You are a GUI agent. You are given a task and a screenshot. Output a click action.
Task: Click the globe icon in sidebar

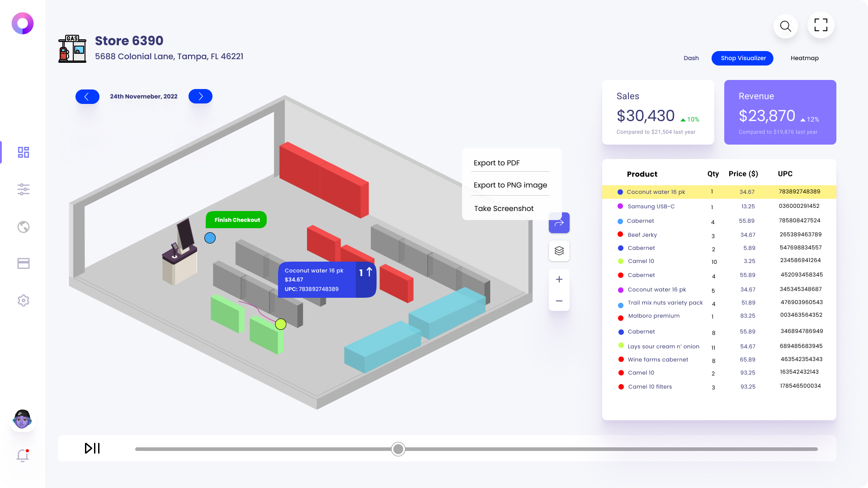click(x=24, y=227)
